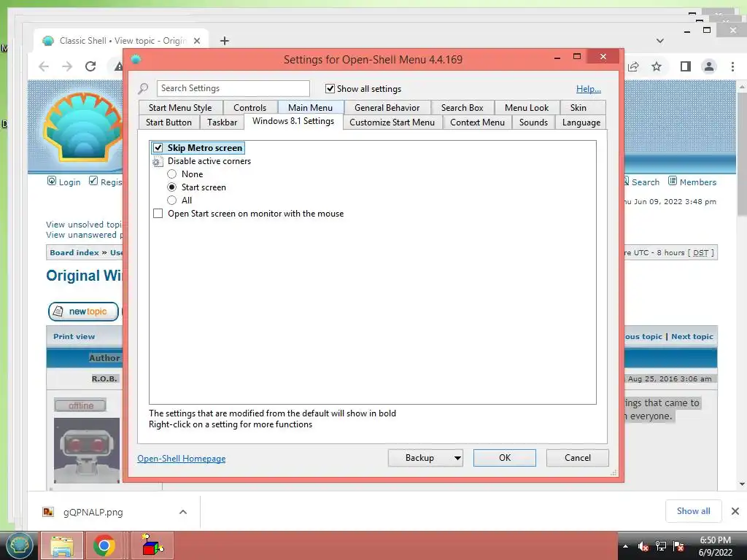
Task: Open the Chrome tab search chevron
Action: tap(659, 41)
